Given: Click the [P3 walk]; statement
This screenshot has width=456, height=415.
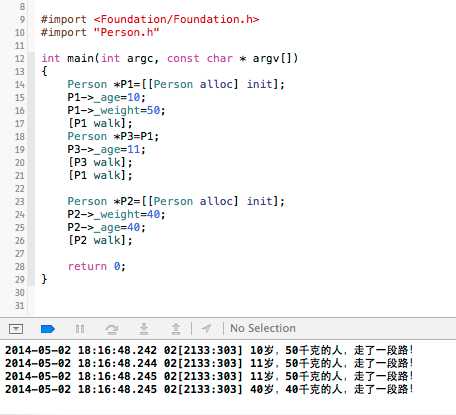Looking at the screenshot, I should pyautogui.click(x=100, y=163).
